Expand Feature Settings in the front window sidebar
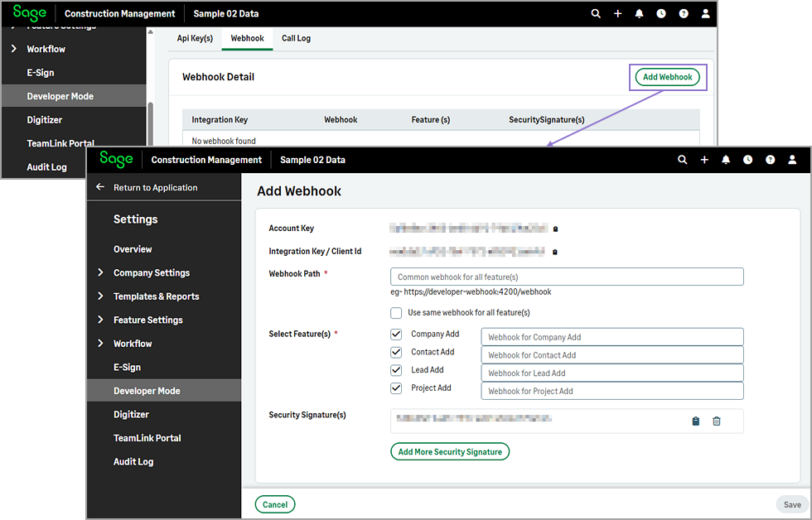Viewport: 812px width, 520px height. (x=100, y=320)
